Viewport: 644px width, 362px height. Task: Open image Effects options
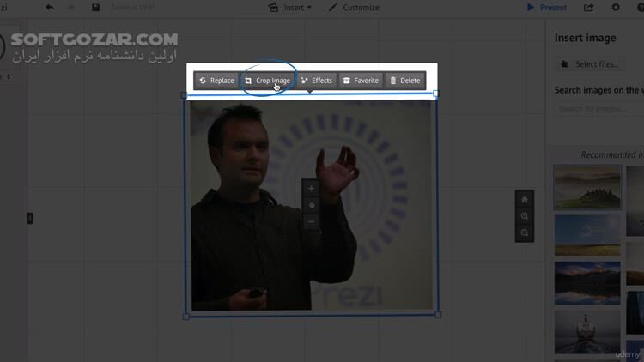[x=316, y=81]
